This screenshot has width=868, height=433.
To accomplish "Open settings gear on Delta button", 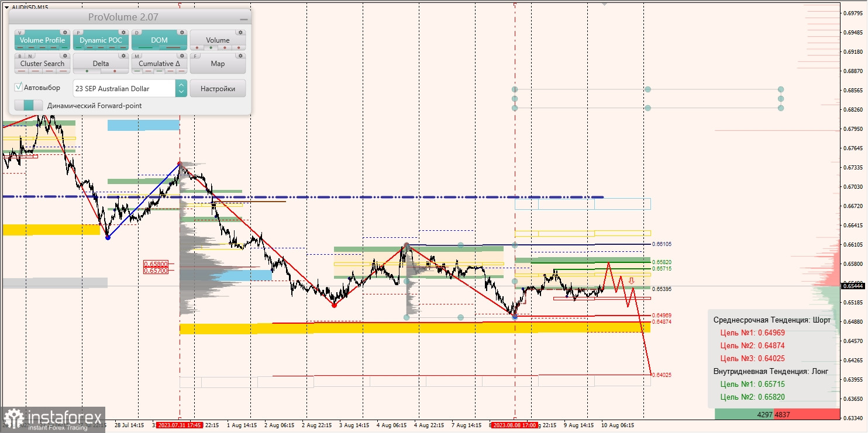I will tap(123, 56).
